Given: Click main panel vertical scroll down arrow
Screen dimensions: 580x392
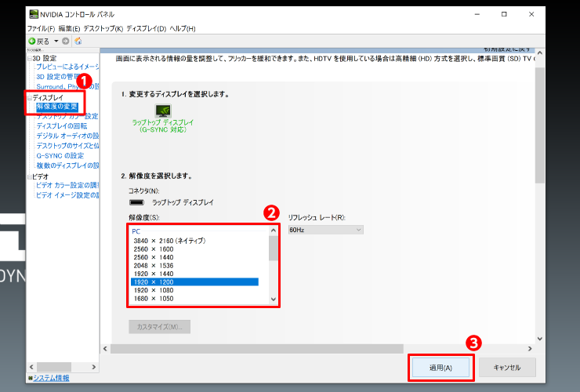Looking at the screenshot, I should point(540,339).
